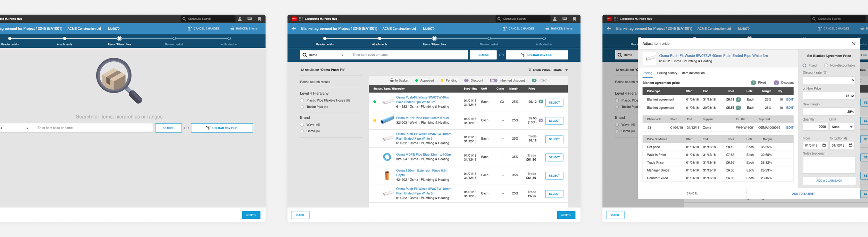Click bookmark icon in middle screen header
Viewport: 868px width, 237px height.
(574, 19)
